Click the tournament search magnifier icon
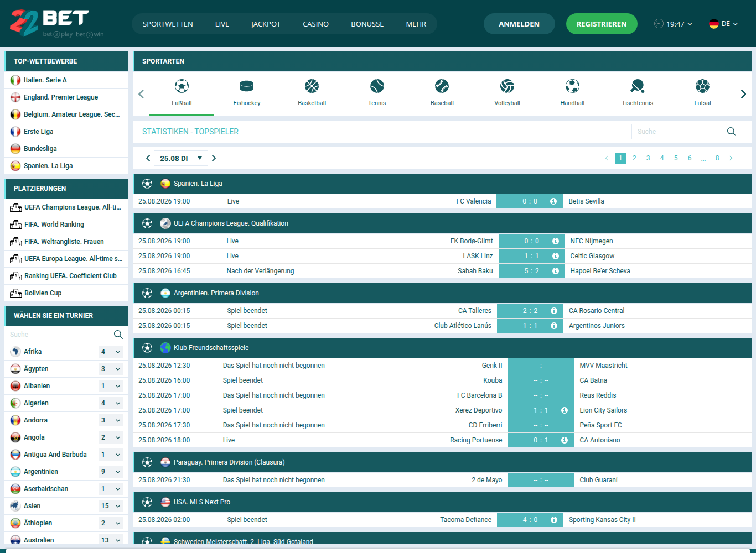This screenshot has width=756, height=553. [x=118, y=335]
